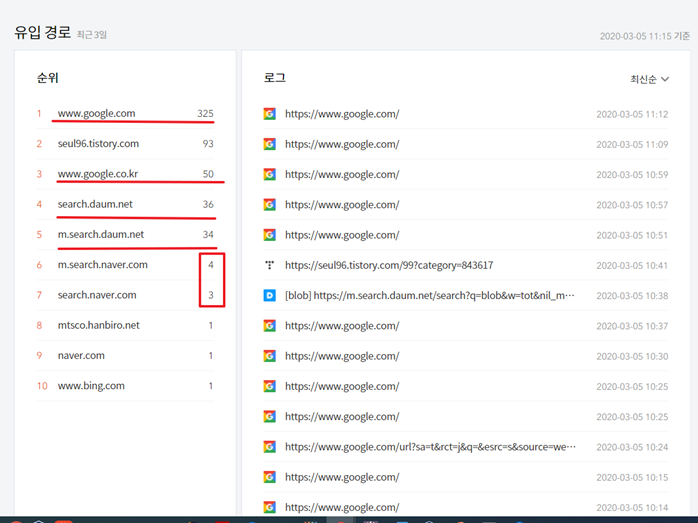Open seul96.tistory.com/99 category log link
This screenshot has width=698, height=523.
[x=389, y=265]
